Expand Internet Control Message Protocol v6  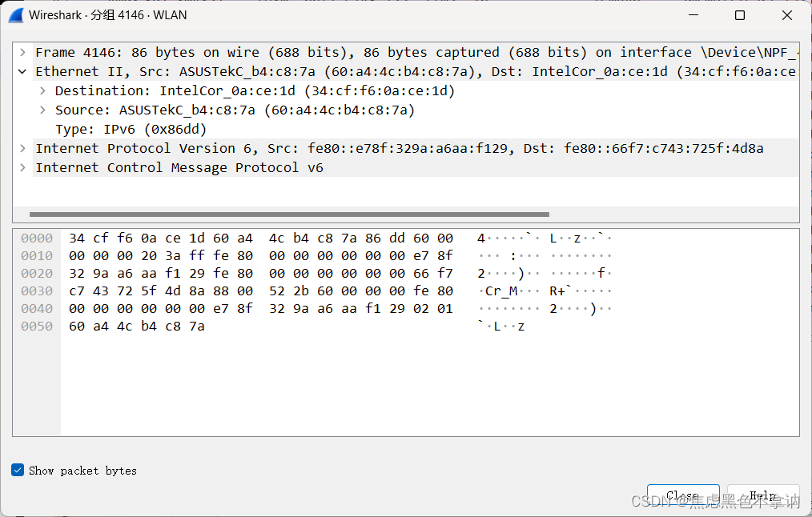tap(22, 167)
